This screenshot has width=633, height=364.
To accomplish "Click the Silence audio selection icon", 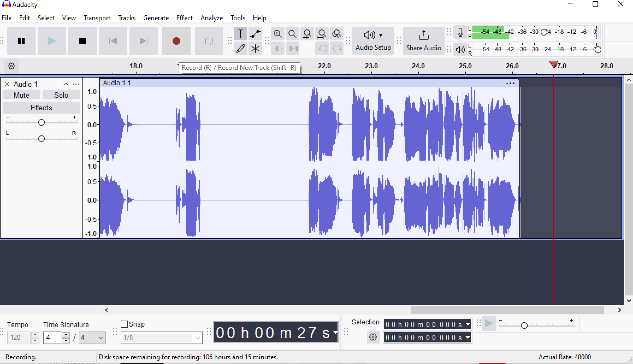I will (292, 49).
